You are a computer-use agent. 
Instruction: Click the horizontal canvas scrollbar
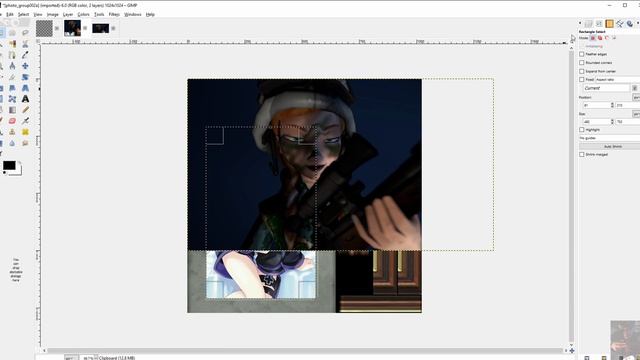[304, 350]
